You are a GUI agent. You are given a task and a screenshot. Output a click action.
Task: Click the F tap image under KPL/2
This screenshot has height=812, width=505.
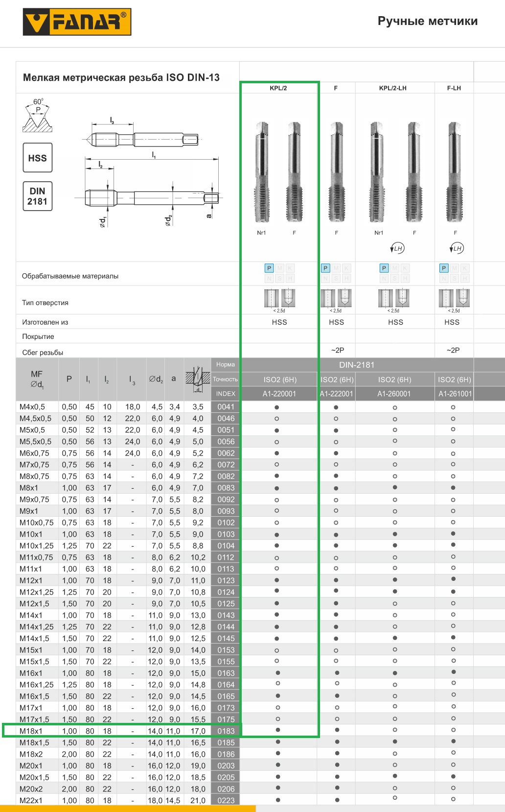tap(294, 172)
